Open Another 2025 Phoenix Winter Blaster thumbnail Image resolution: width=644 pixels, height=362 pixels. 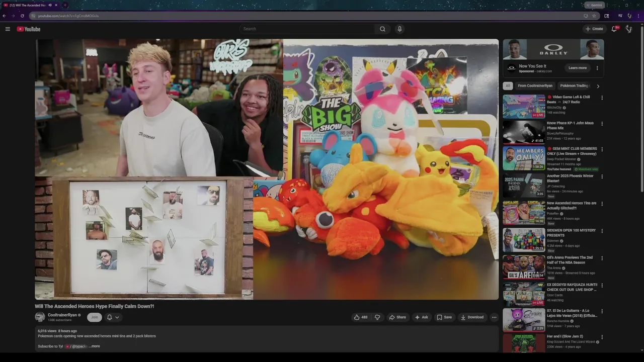click(x=524, y=186)
